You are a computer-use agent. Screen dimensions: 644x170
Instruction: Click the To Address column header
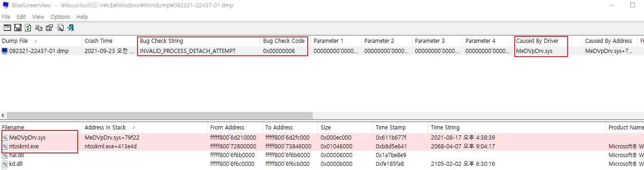click(x=290, y=127)
